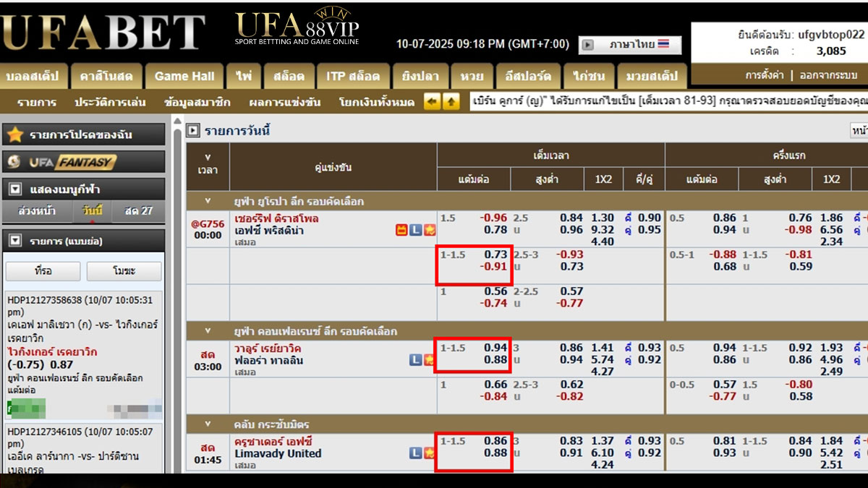868x488 pixels.
Task: Open ผลการแข่งขัน menu
Action: [284, 102]
